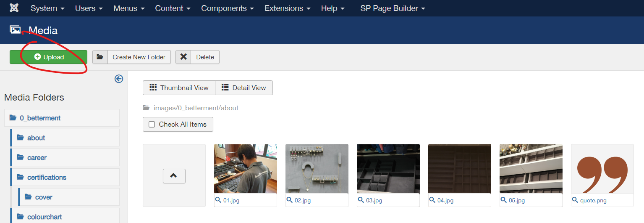This screenshot has width=644, height=223.
Task: Click the 02.jpg file name
Action: (x=303, y=201)
